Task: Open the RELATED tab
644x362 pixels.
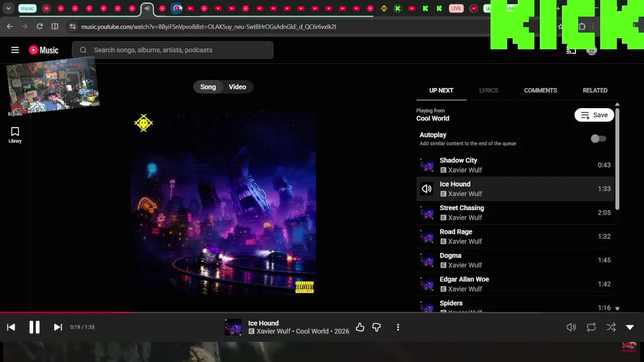Action: pyautogui.click(x=595, y=90)
